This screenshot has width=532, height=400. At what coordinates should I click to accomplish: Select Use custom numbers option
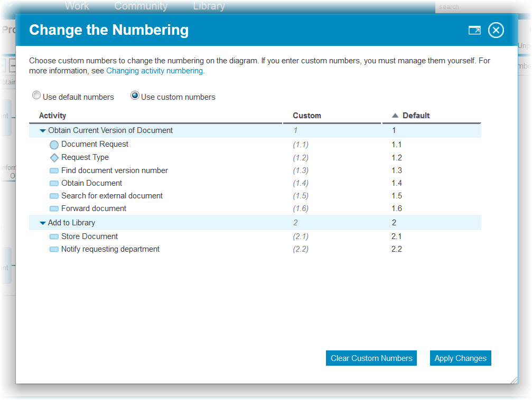135,96
